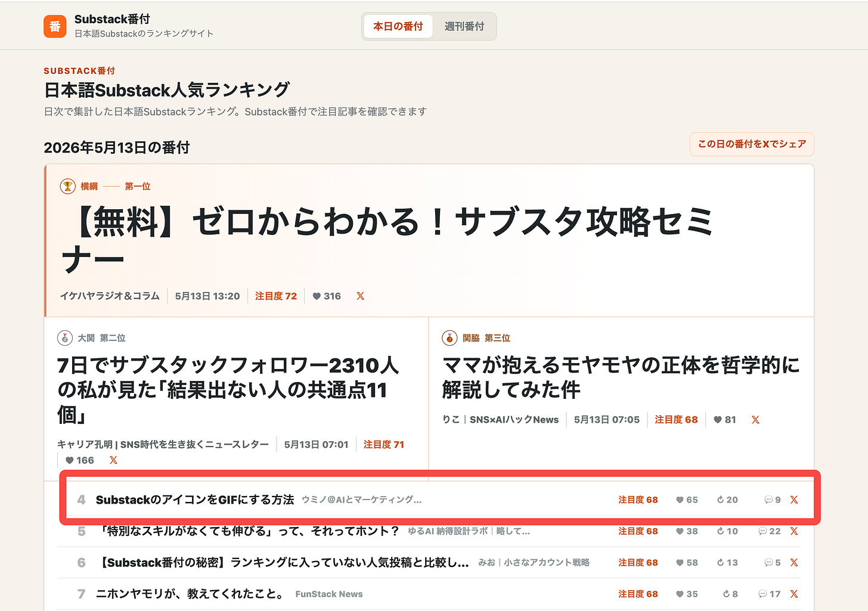Screen dimensions: 868x611
Task: Switch to 本日の番付 tab
Action: coord(398,26)
